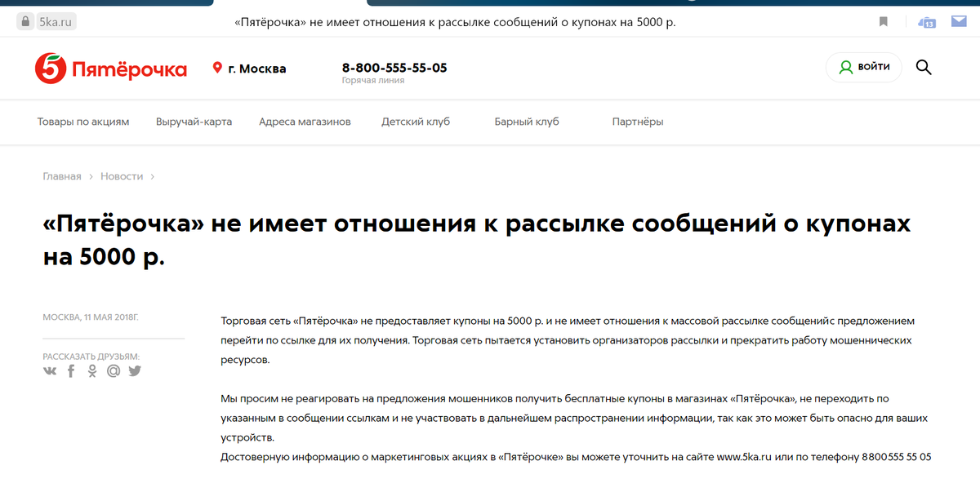Open Адреса магазинов menu item
This screenshot has width=980, height=492.
point(305,122)
